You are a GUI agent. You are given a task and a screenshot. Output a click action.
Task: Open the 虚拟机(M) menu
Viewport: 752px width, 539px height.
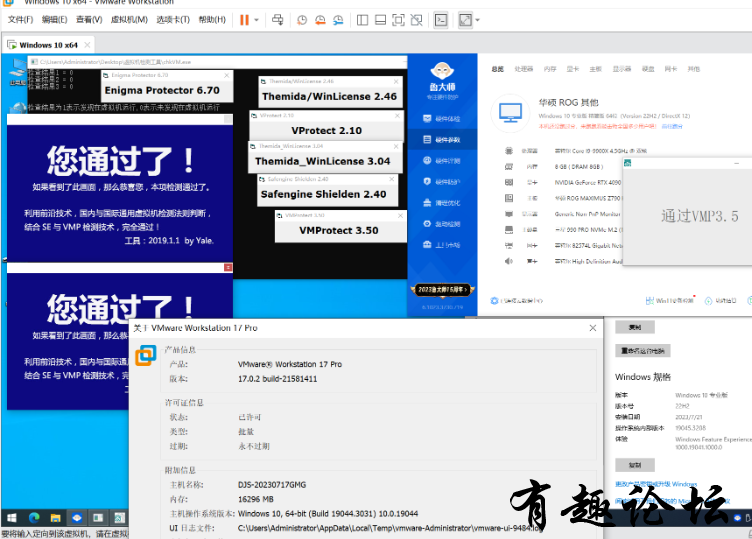click(x=129, y=20)
